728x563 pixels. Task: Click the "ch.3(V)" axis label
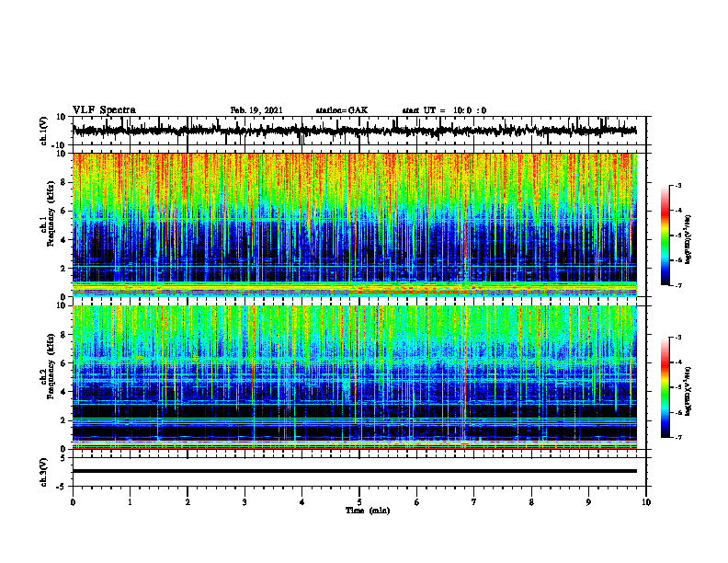point(44,472)
